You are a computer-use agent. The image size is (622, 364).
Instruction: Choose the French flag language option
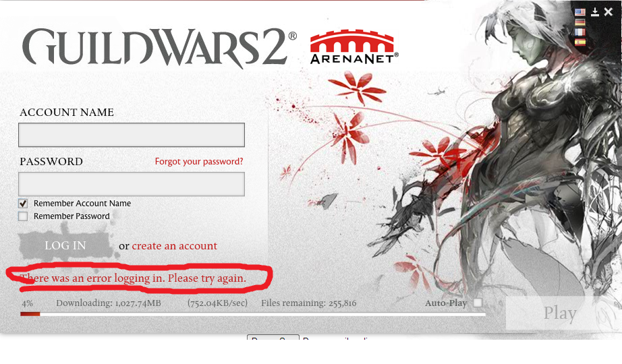580,32
